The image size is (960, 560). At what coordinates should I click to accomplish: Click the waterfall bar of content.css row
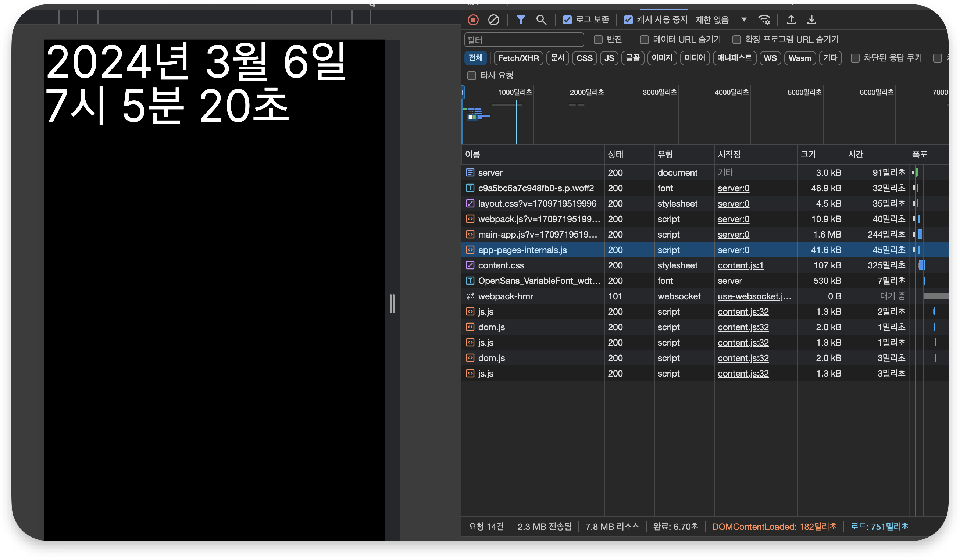921,265
